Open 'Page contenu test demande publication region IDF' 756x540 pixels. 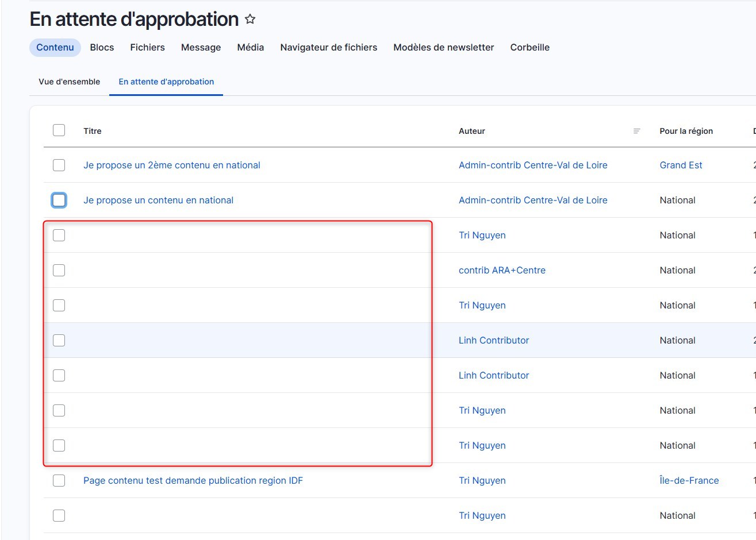(x=193, y=481)
